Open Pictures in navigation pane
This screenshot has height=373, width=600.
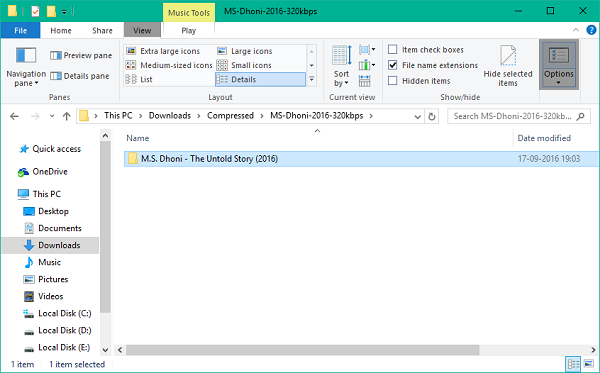point(46,279)
